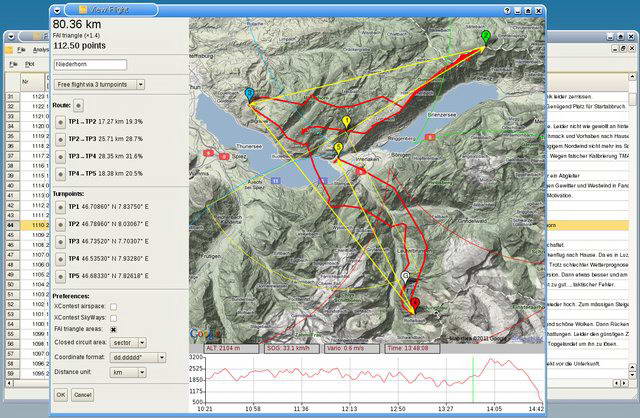Center map on turnpoint TP1 coordinates

pos(60,207)
